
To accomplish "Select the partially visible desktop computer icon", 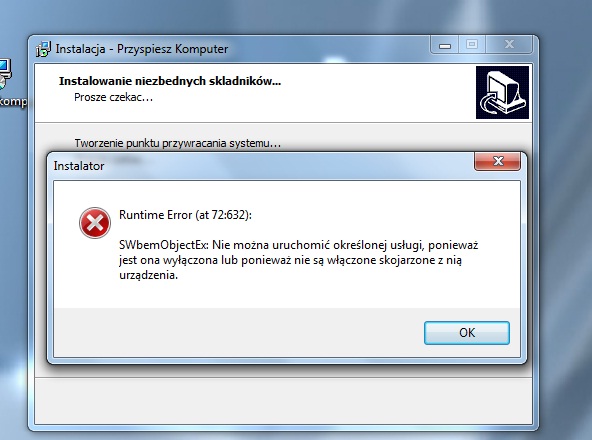I will pos(5,74).
